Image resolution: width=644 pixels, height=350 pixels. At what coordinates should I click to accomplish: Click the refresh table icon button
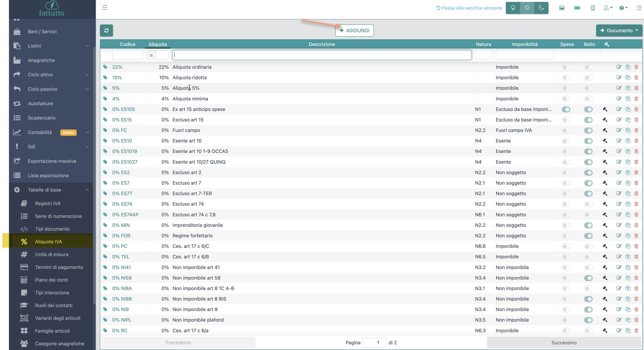(106, 30)
